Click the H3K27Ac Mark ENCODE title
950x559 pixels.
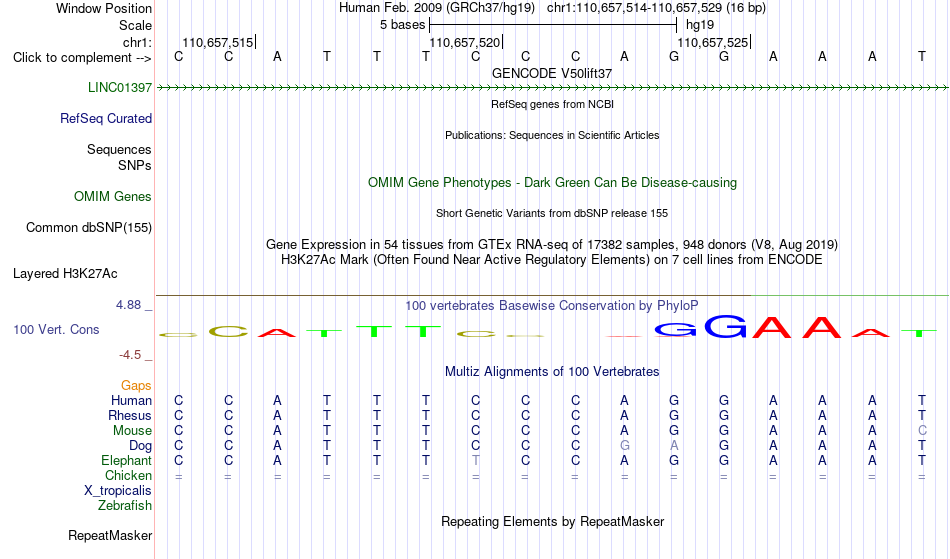[552, 260]
